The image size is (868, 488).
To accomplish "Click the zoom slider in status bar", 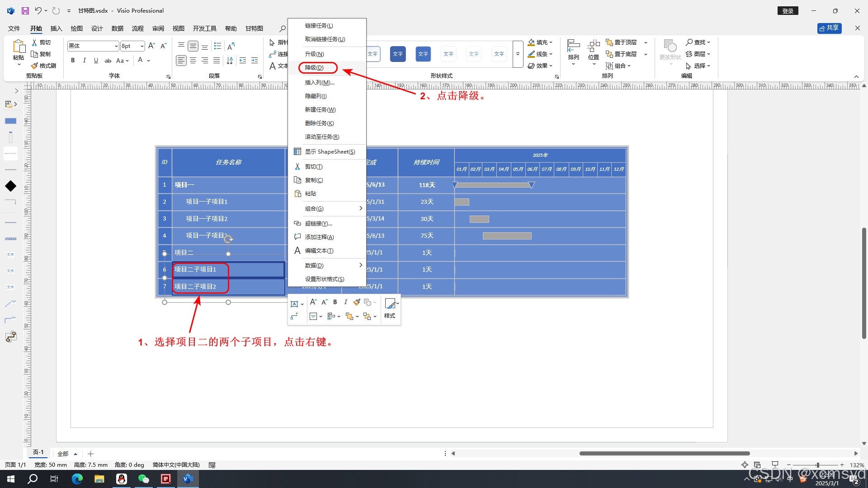I will click(x=817, y=465).
